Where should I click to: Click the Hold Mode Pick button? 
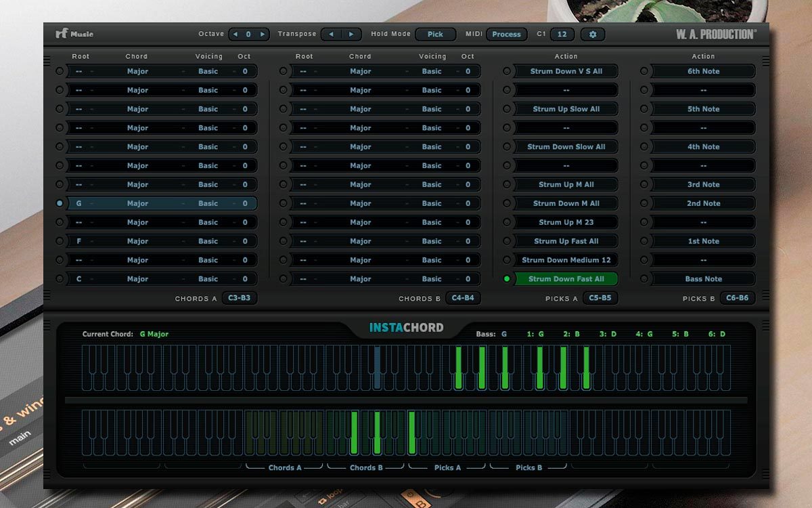click(x=436, y=34)
